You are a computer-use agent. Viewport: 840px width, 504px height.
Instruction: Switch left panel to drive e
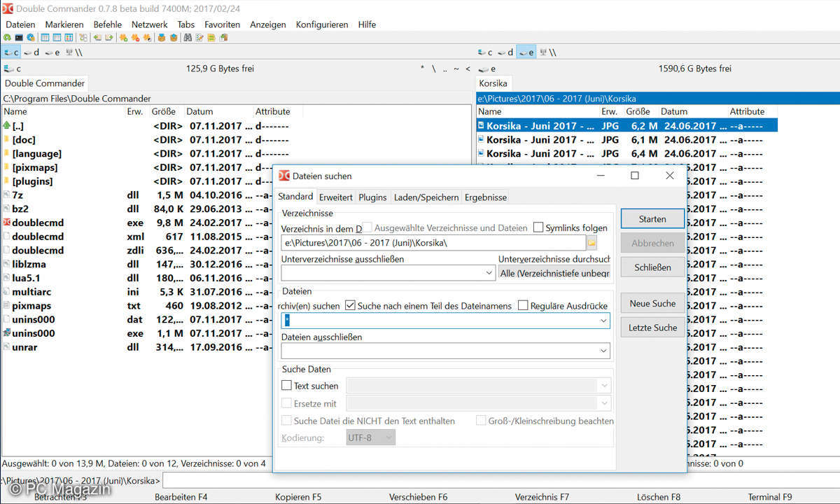click(52, 52)
